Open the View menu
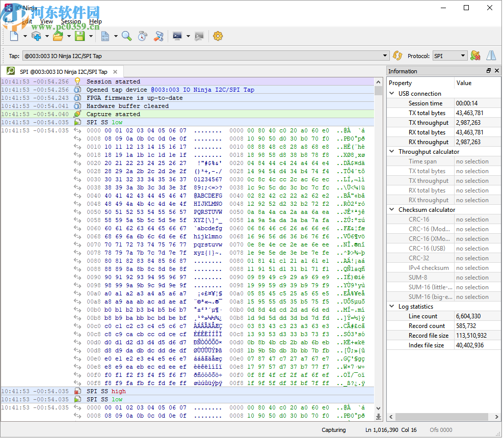This screenshot has height=438, width=504. tap(46, 21)
